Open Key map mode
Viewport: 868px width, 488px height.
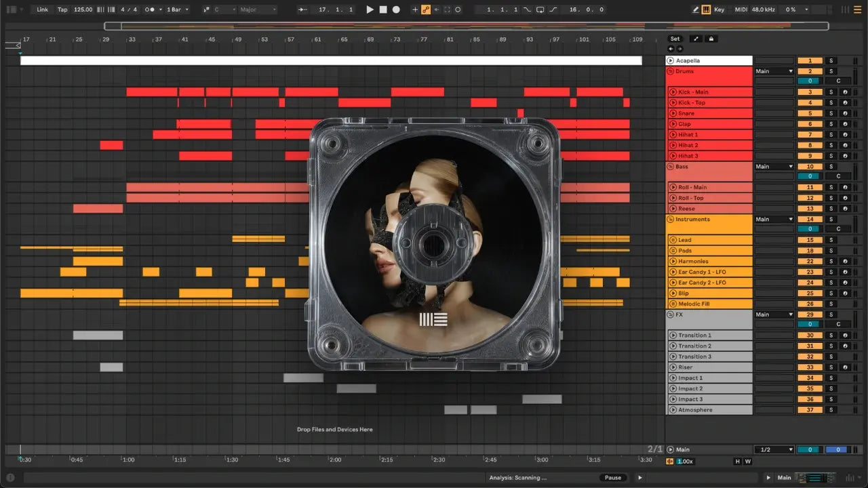(719, 9)
